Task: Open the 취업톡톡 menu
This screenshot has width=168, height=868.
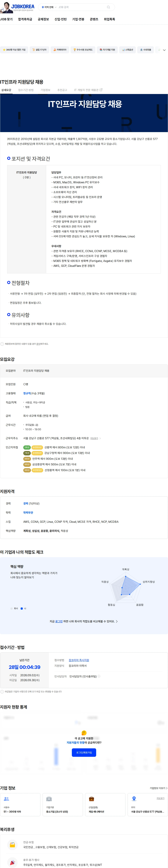Action: (x=110, y=19)
